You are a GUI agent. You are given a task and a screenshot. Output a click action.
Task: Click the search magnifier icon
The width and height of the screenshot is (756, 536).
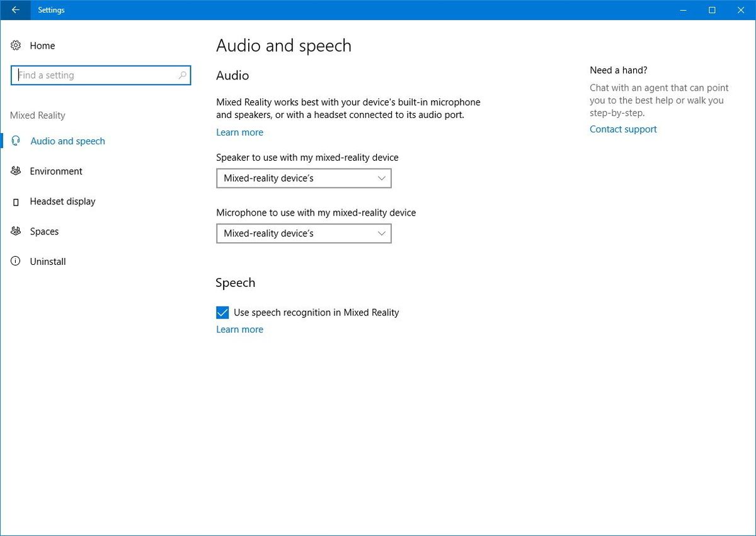(182, 75)
